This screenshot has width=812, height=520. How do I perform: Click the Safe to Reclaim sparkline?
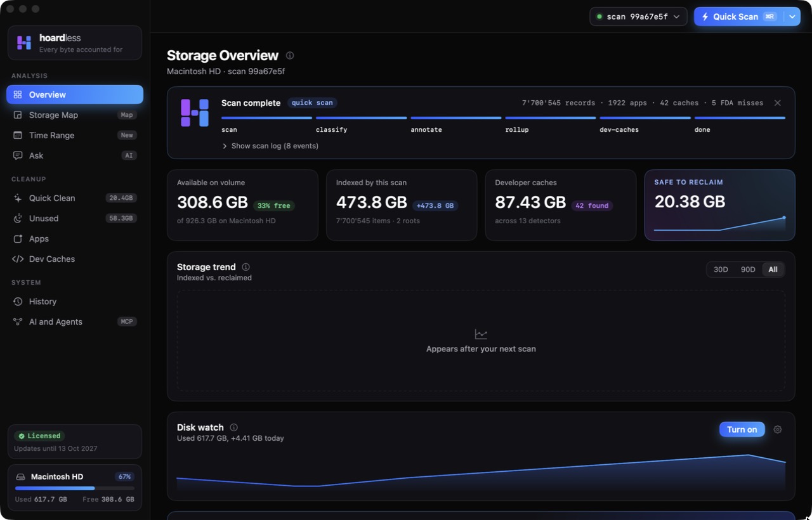click(719, 224)
